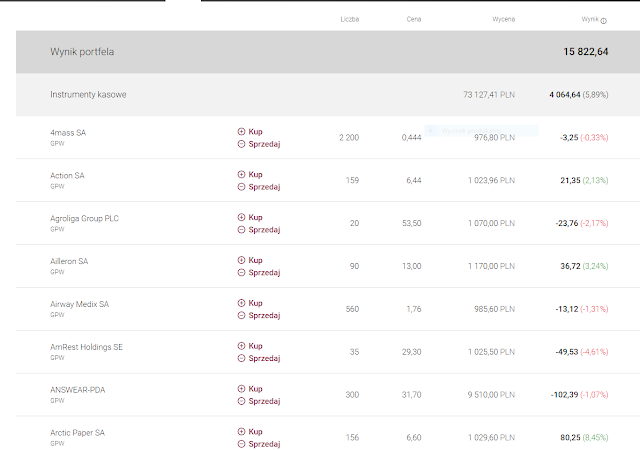Click Arctic Paper result 80,25 (8,45%)
This screenshot has height=450, width=640.
point(584,438)
